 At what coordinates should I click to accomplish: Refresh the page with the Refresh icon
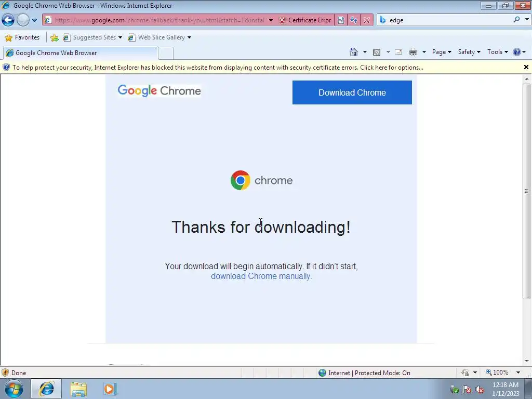pyautogui.click(x=353, y=20)
